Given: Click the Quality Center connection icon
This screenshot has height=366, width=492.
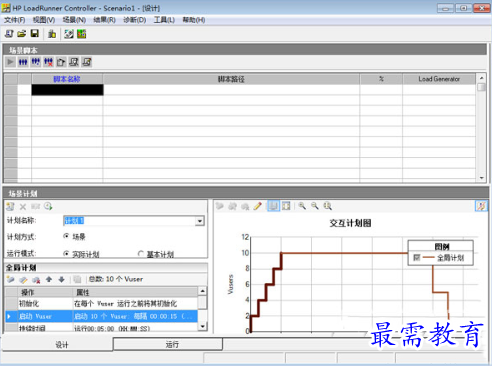Looking at the screenshot, I should coord(69,34).
